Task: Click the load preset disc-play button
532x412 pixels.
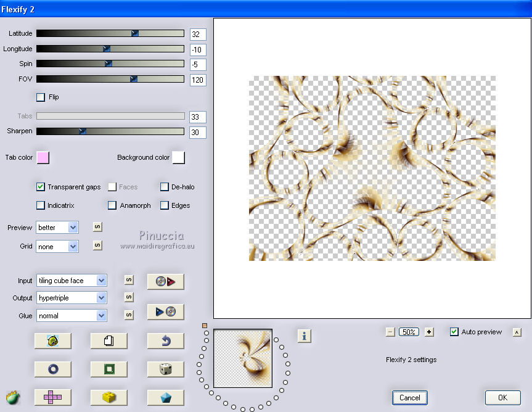Action: pos(166,281)
